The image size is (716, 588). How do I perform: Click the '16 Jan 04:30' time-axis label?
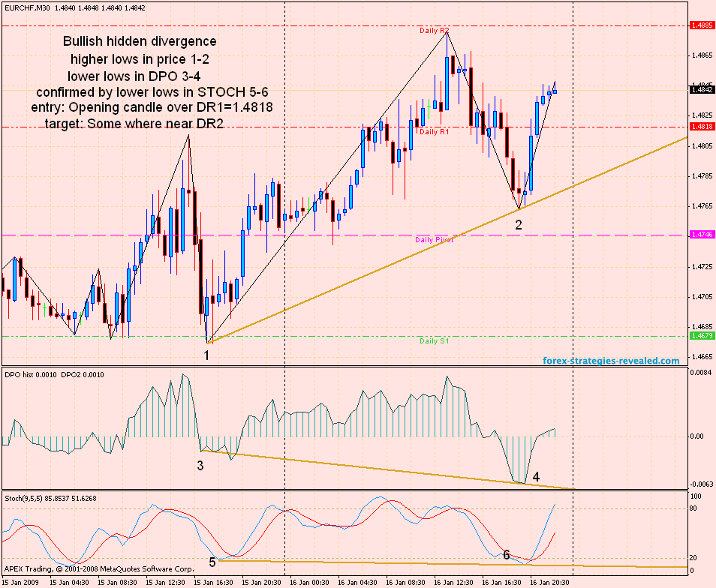357,583
